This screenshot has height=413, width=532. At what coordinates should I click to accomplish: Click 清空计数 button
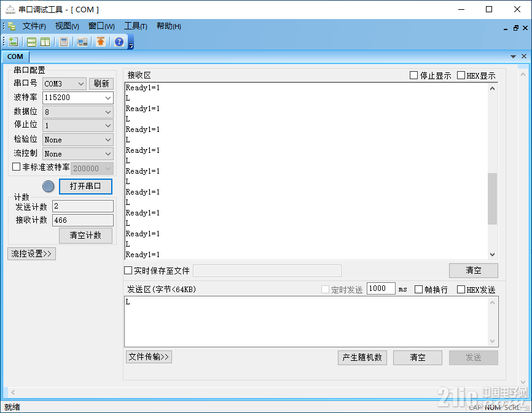click(x=85, y=236)
